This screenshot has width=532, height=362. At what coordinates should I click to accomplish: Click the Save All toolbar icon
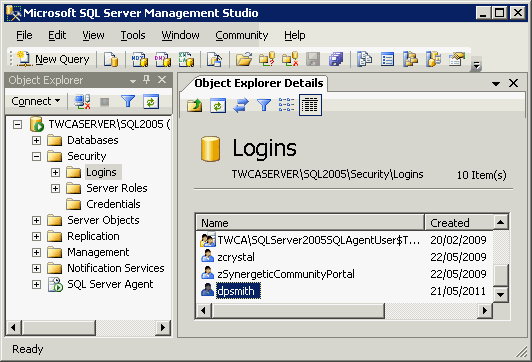pos(336,59)
